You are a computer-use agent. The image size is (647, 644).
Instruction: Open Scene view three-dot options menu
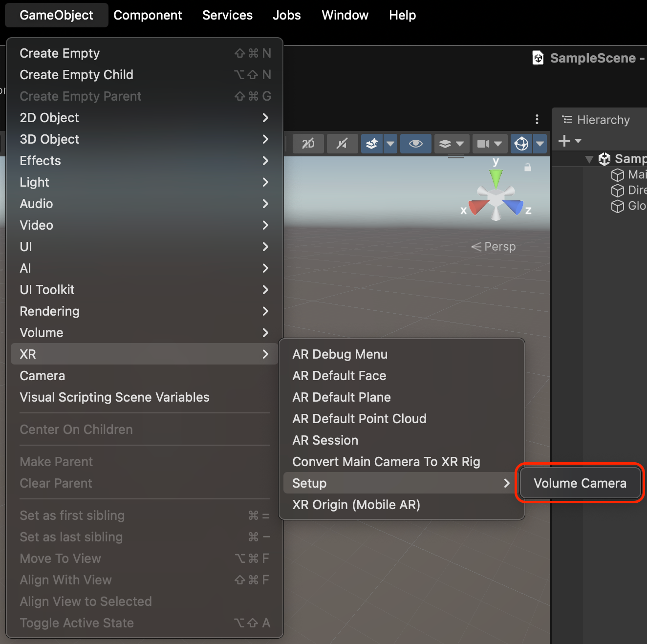coord(537,119)
